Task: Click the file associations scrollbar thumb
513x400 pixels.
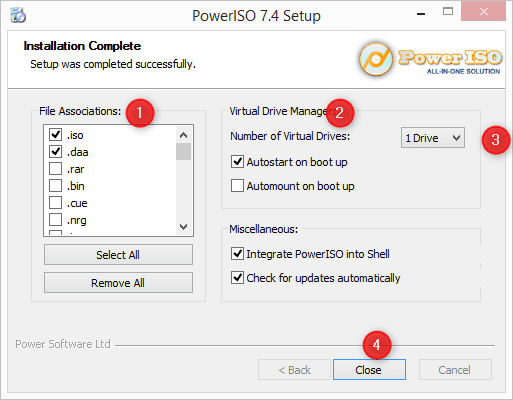Action: click(x=183, y=152)
